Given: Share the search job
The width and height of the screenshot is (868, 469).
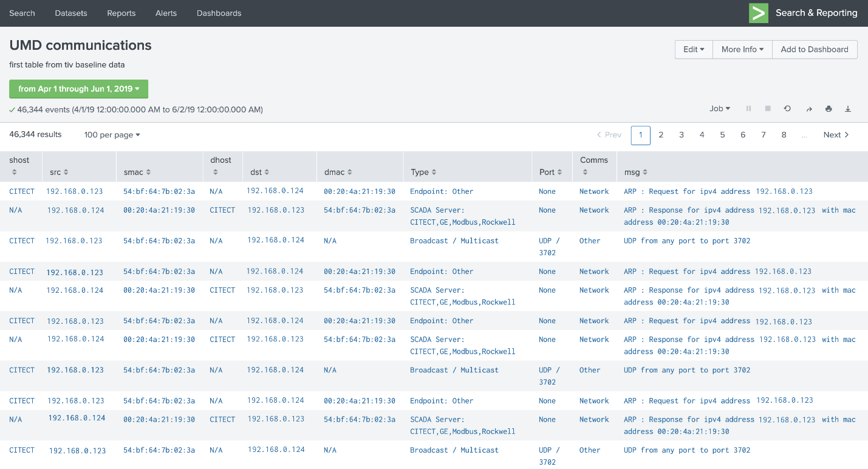Looking at the screenshot, I should coord(809,108).
